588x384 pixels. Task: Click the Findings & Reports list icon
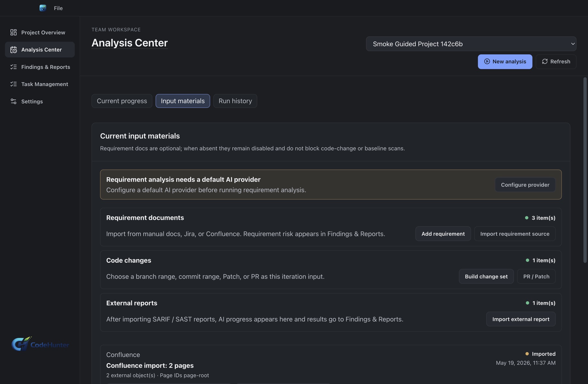pos(13,67)
